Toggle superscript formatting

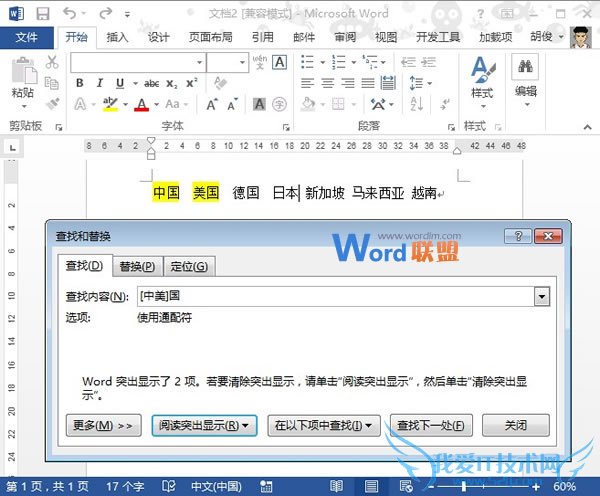pos(191,83)
